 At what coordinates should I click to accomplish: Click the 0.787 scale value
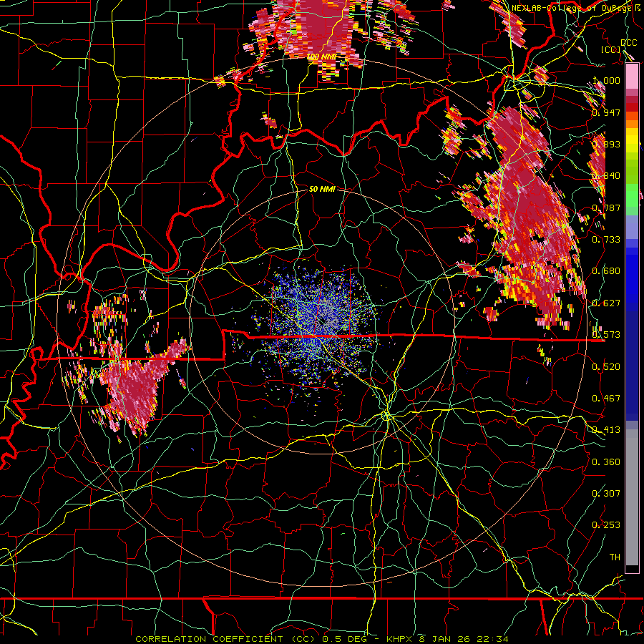coord(606,208)
